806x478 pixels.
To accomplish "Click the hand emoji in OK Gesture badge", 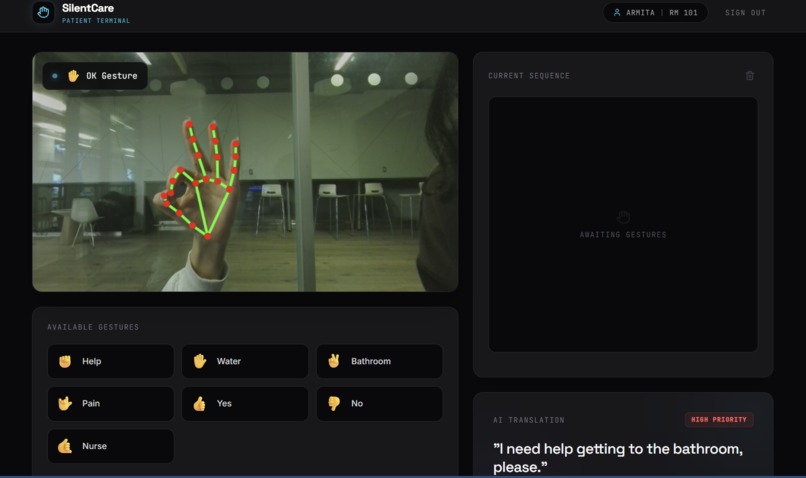I will tap(74, 76).
